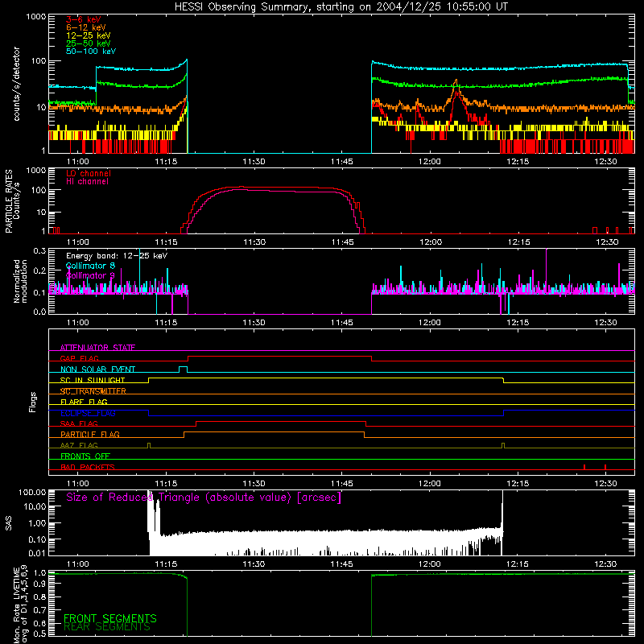Click the 12:00 tick label under particle rates panel

pyautogui.click(x=431, y=242)
